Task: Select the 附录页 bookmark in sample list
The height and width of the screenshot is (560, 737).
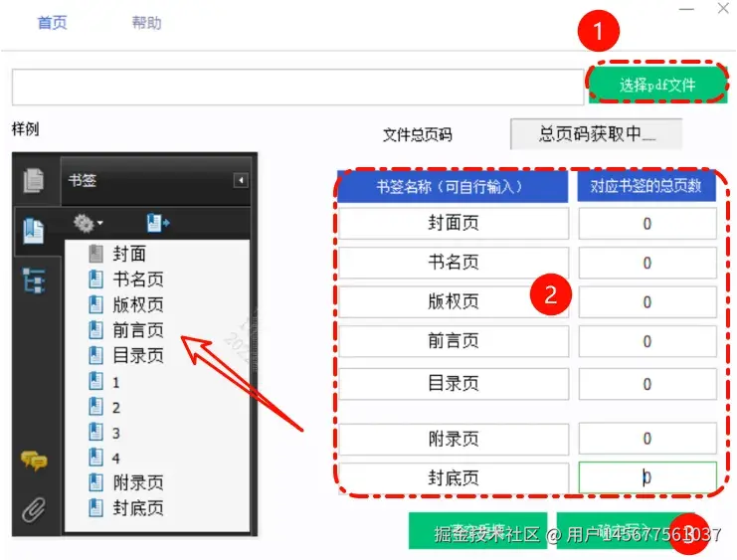Action: [126, 482]
